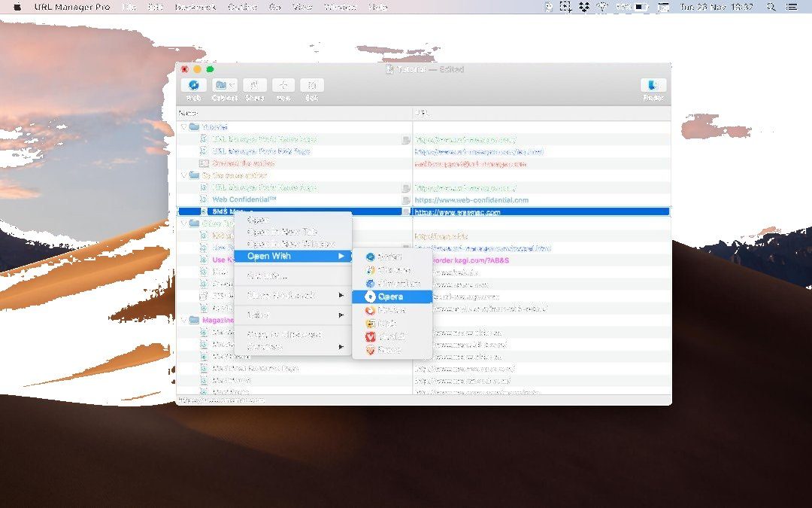Screen dimensions: 812x508
Task: Open the Notification Center menu bar icon
Action: point(791,7)
